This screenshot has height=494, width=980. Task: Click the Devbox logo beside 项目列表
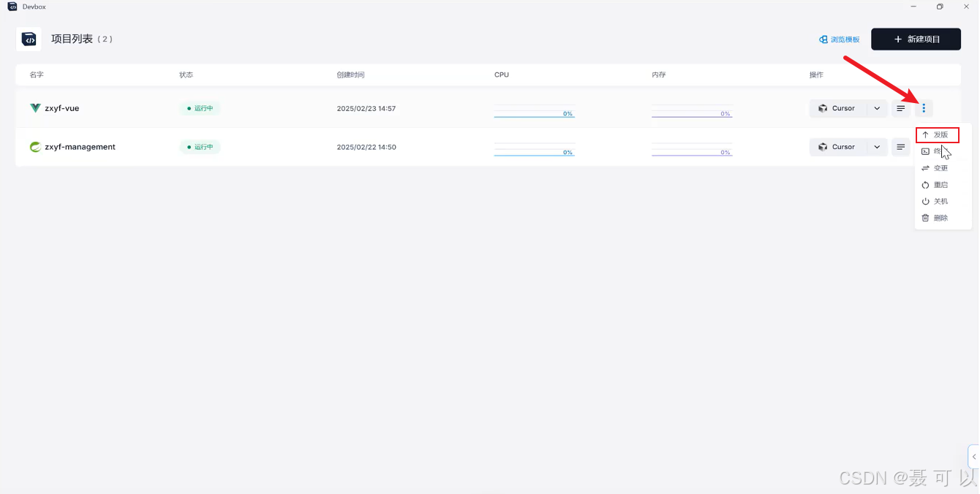[x=29, y=39]
